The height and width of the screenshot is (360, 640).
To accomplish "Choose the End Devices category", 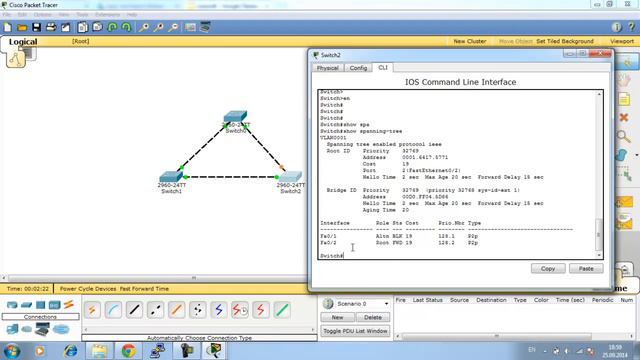I will tap(12, 329).
